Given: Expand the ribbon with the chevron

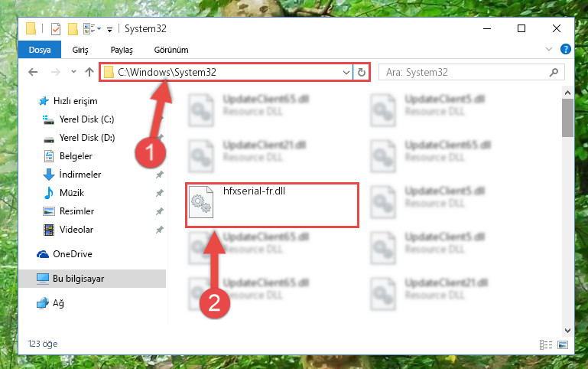Looking at the screenshot, I should (549, 49).
